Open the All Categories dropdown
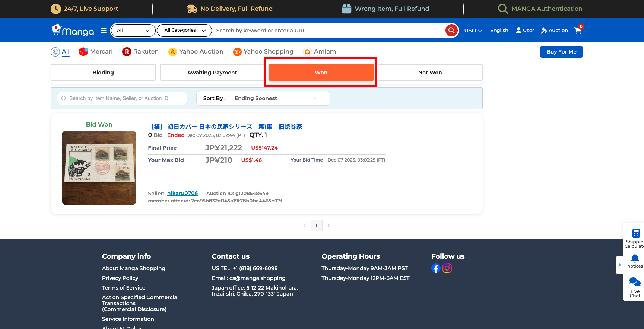This screenshot has width=644, height=329. [185, 30]
